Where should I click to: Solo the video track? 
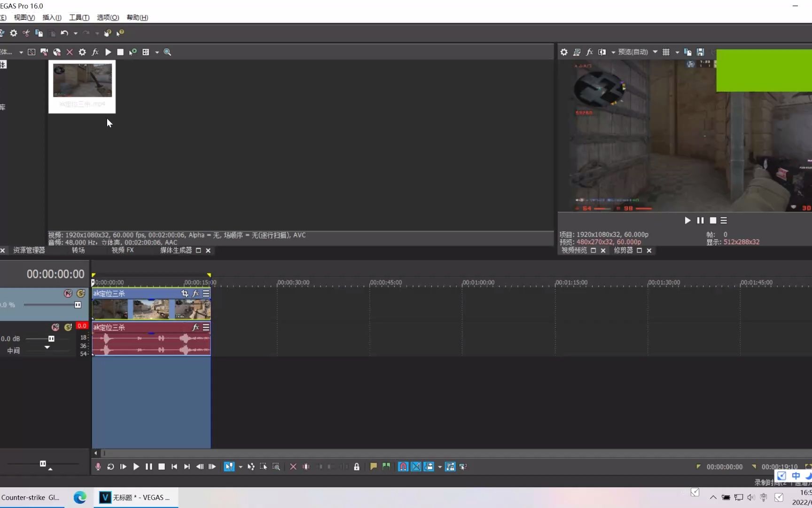[x=81, y=294]
